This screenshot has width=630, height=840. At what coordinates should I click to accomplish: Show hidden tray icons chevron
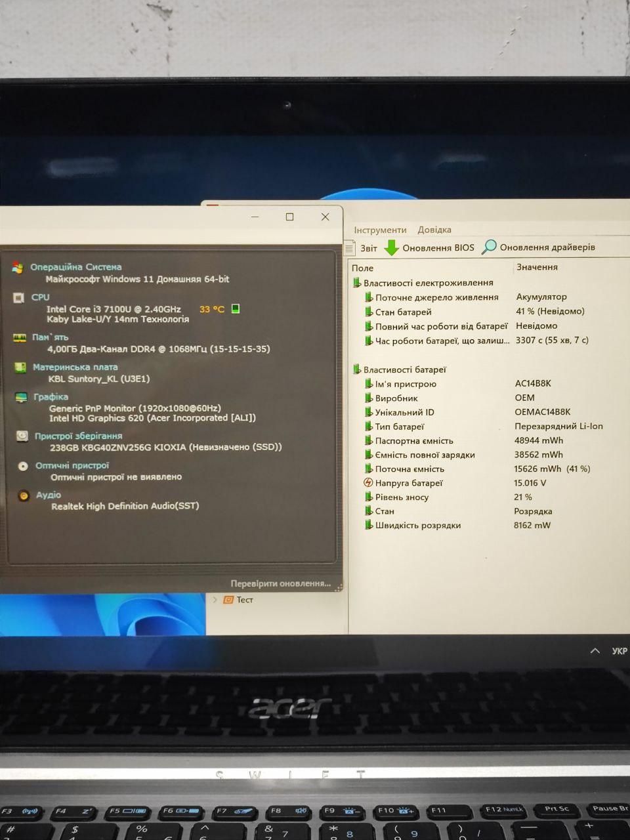click(x=595, y=651)
